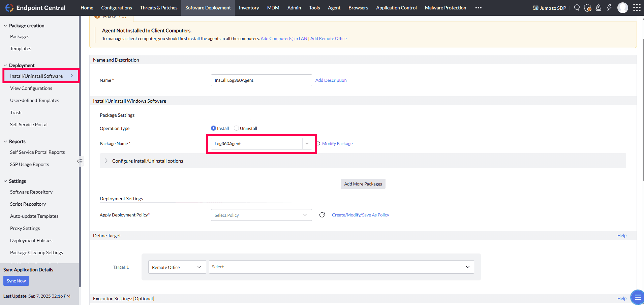Open Script Repository settings
This screenshot has width=644, height=305.
click(x=28, y=204)
